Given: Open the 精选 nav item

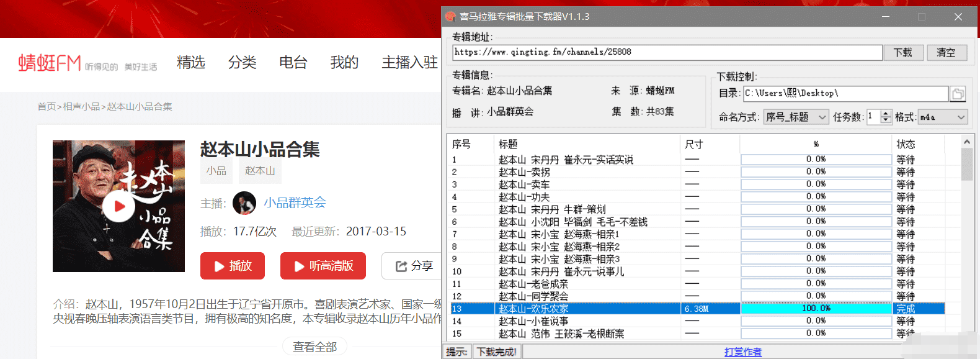Looking at the screenshot, I should pyautogui.click(x=191, y=62).
